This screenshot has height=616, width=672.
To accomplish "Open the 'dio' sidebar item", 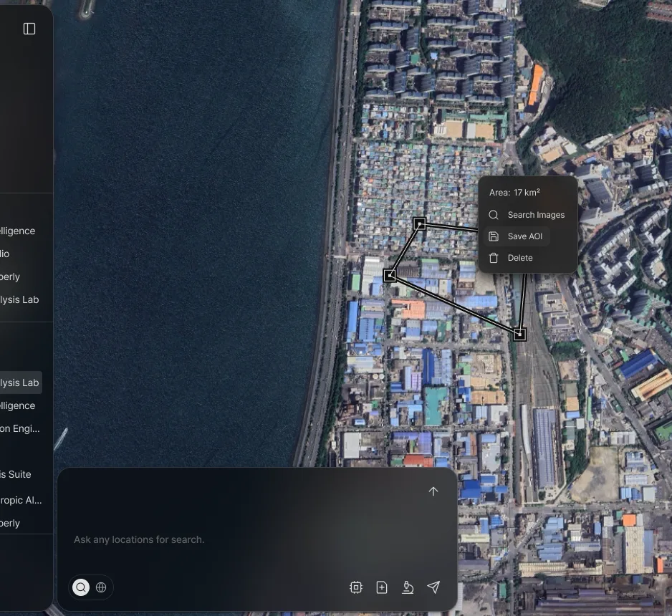I will click(x=5, y=254).
